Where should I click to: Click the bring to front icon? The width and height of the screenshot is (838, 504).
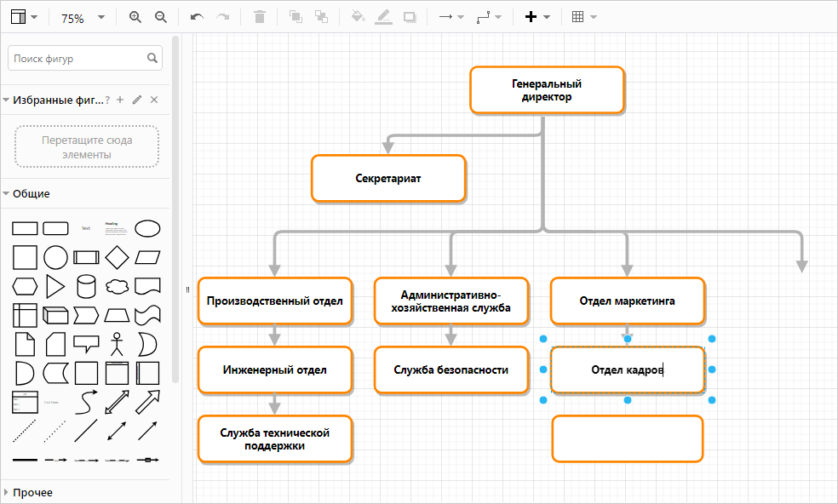tap(296, 17)
